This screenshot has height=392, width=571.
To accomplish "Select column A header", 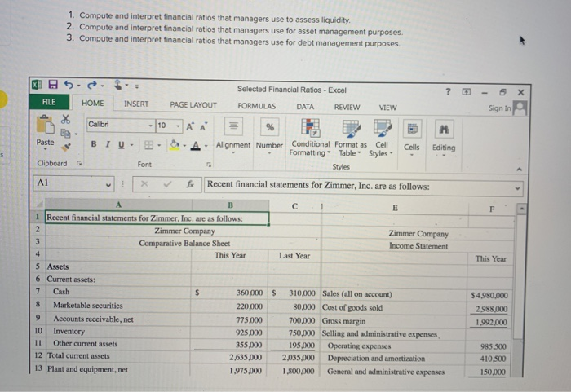I will 118,205.
